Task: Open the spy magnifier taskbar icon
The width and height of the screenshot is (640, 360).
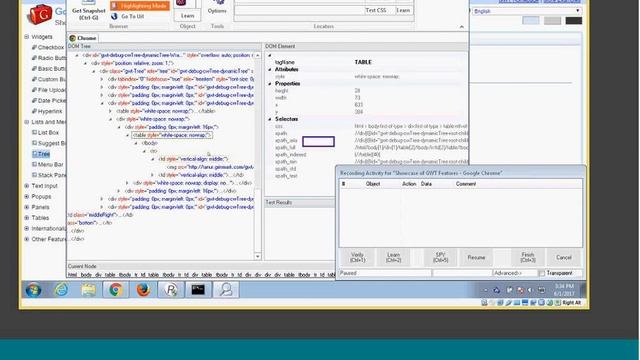Action: click(226, 290)
